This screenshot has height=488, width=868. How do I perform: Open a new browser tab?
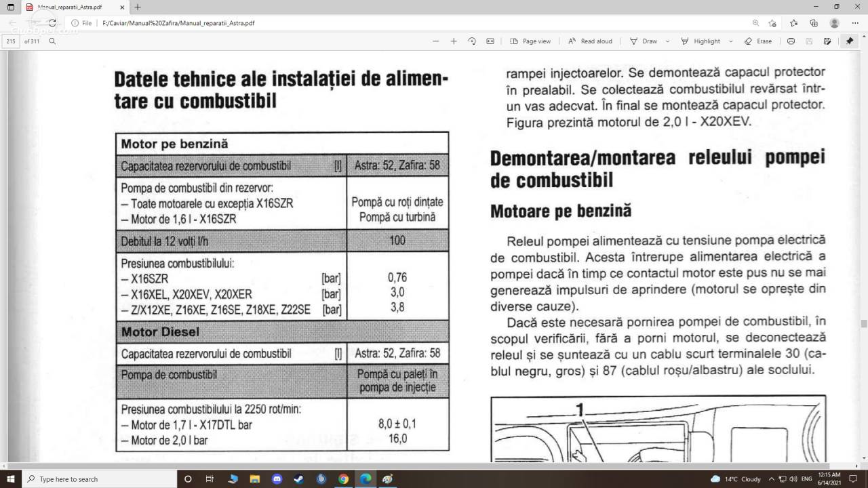[x=138, y=7]
